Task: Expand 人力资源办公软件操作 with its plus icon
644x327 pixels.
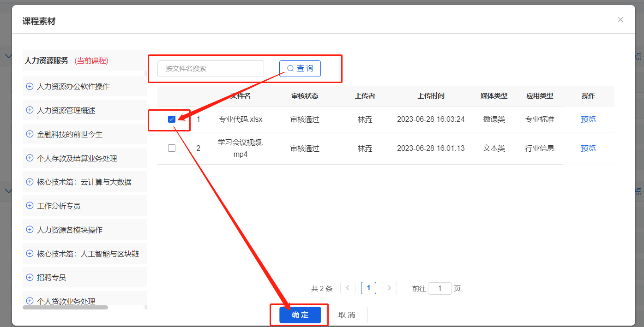Action: pyautogui.click(x=30, y=86)
